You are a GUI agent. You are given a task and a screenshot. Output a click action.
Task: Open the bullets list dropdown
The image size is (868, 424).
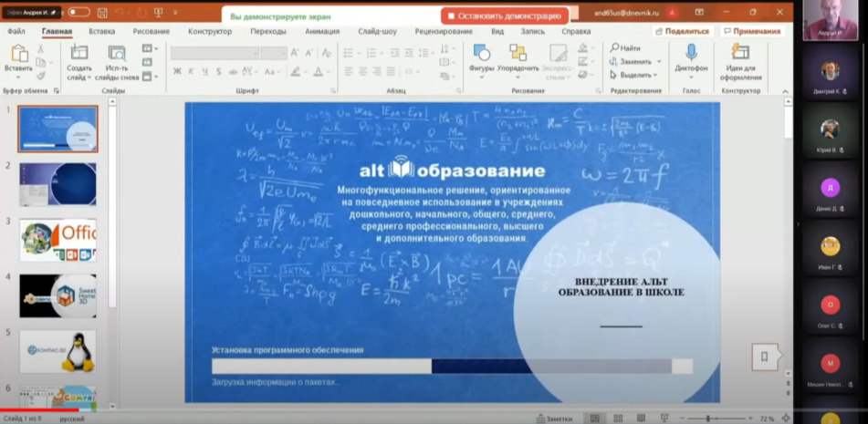pyautogui.click(x=359, y=53)
